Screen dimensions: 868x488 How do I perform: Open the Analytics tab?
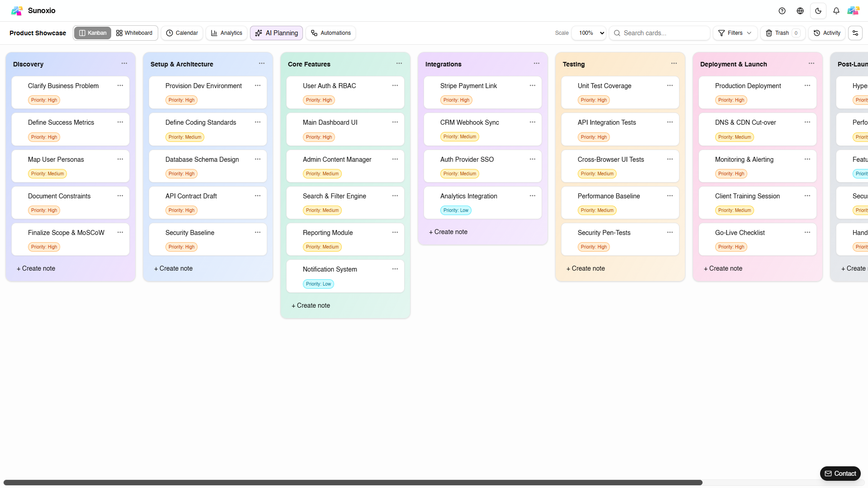[226, 33]
